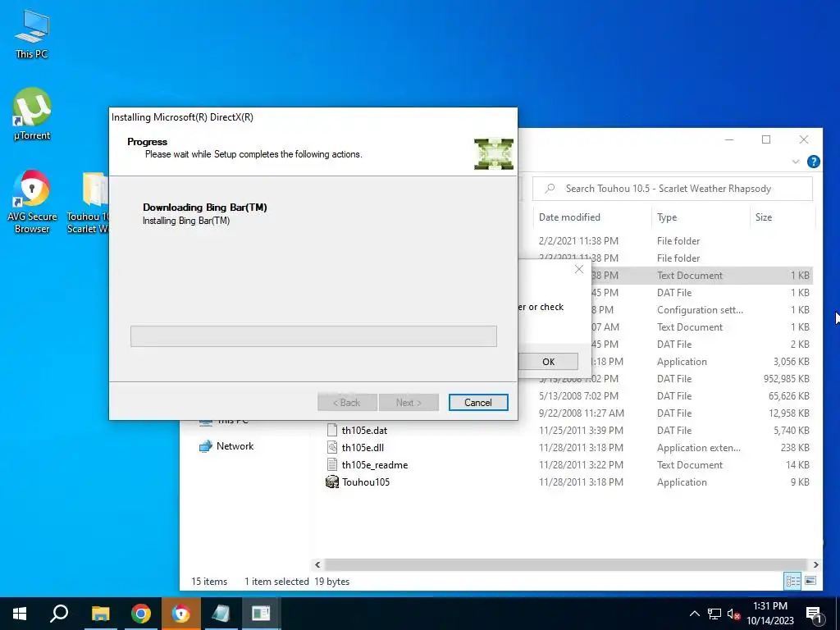Select th105e.dll file
This screenshot has width=840, height=630.
[363, 447]
